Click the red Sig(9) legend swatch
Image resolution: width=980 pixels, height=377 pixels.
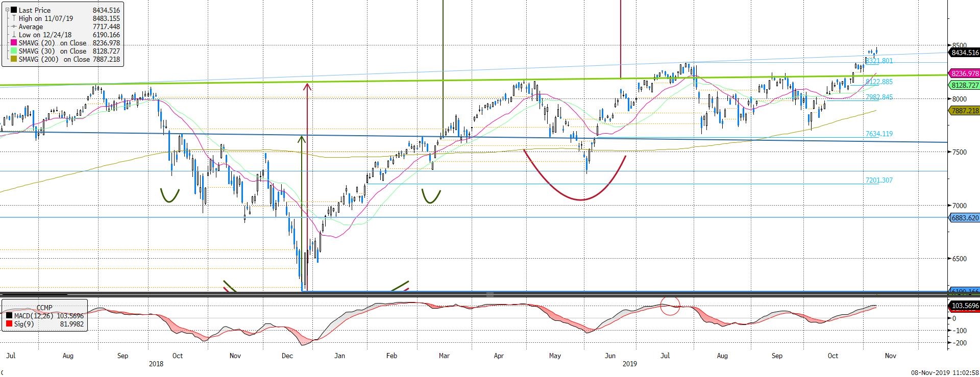point(8,324)
